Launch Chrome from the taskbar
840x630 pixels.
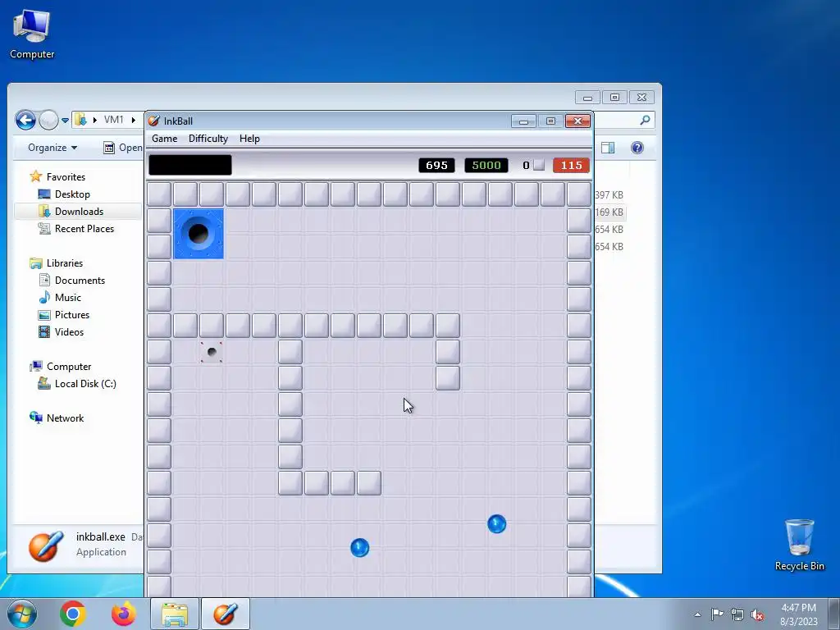[73, 614]
